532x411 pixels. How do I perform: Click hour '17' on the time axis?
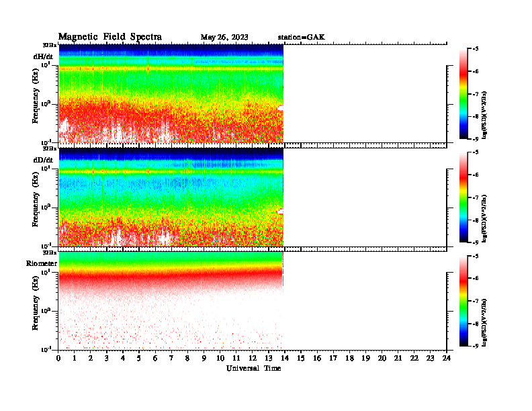(x=334, y=359)
